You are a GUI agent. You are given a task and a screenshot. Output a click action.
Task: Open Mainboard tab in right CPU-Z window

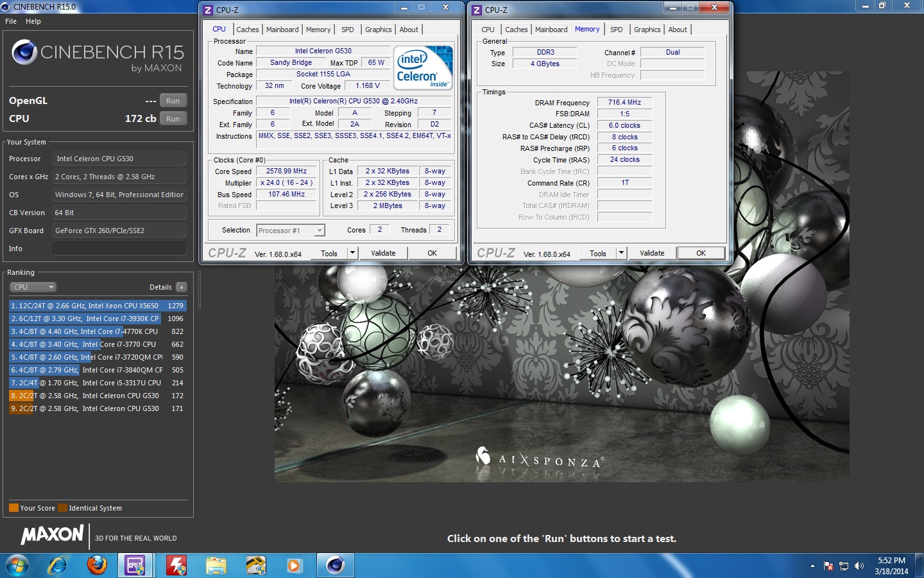coord(551,30)
